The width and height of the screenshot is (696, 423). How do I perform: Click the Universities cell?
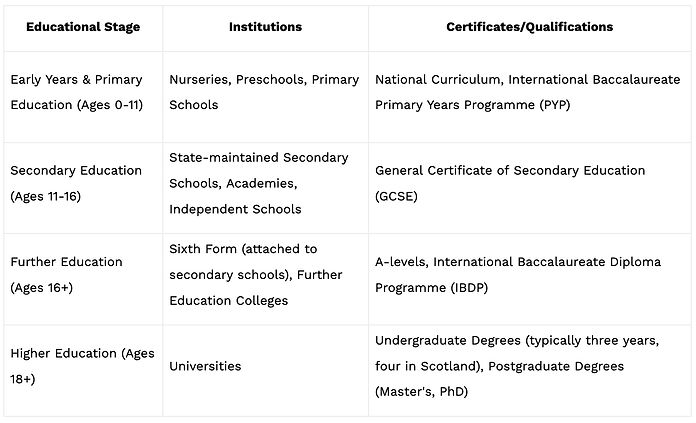(205, 366)
